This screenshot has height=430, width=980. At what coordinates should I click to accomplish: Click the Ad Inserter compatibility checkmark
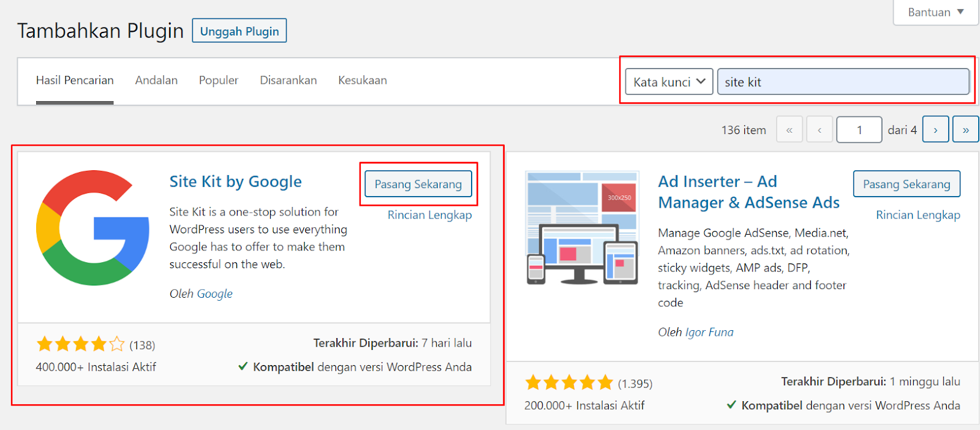coord(731,405)
